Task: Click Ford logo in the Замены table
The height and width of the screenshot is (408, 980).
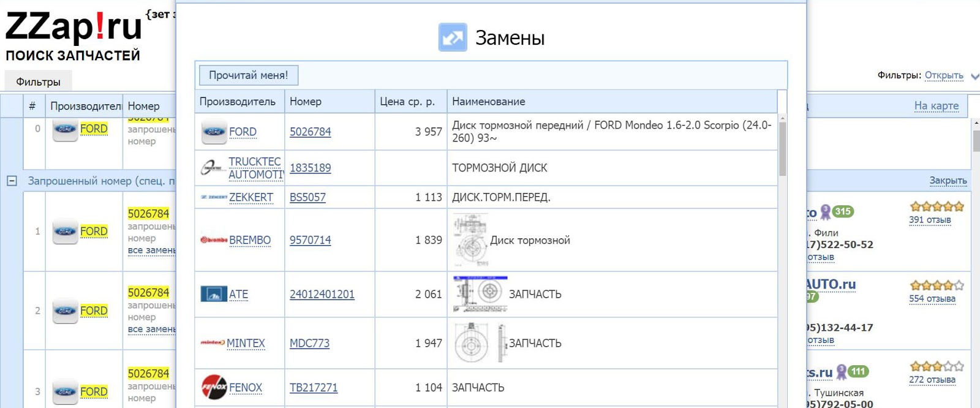Action: (x=214, y=132)
